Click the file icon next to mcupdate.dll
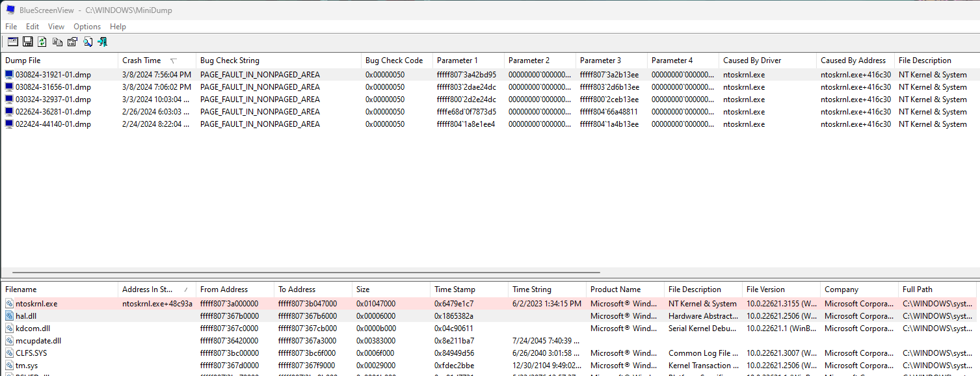The height and width of the screenshot is (376, 980). click(9, 341)
